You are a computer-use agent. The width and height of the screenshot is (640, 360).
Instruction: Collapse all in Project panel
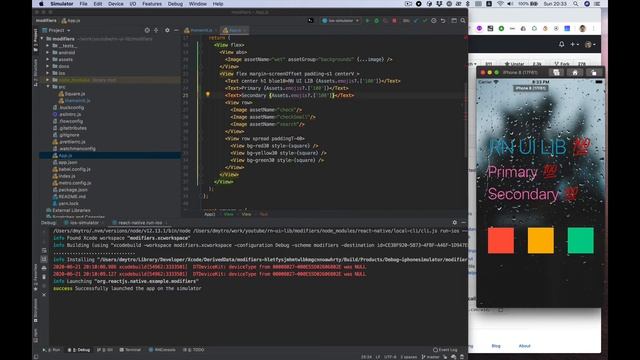156,30
